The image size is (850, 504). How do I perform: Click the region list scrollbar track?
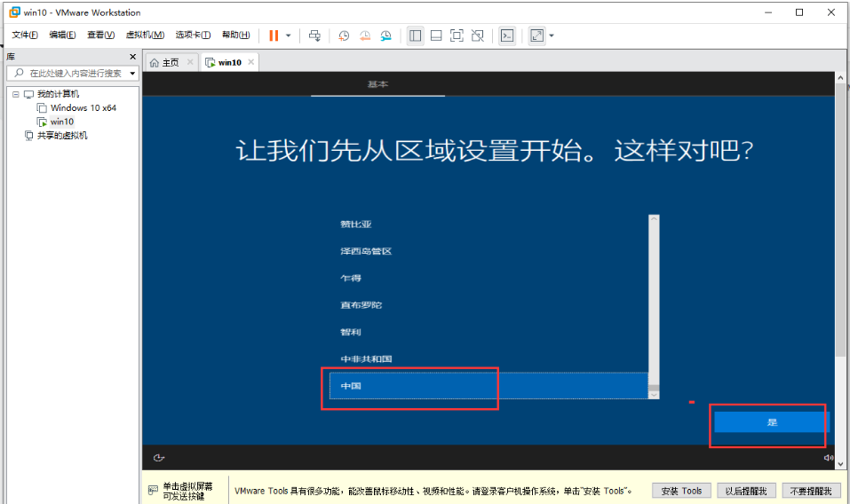654,303
